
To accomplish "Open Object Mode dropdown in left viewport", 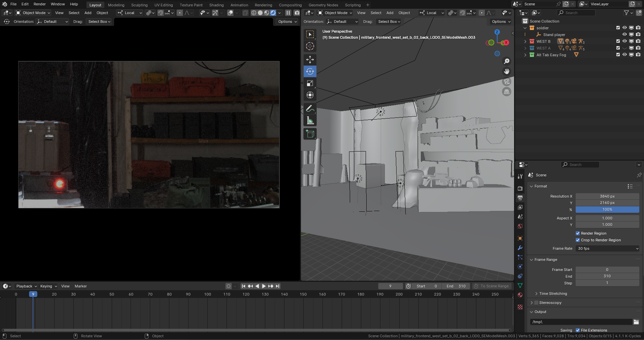I will (33, 13).
